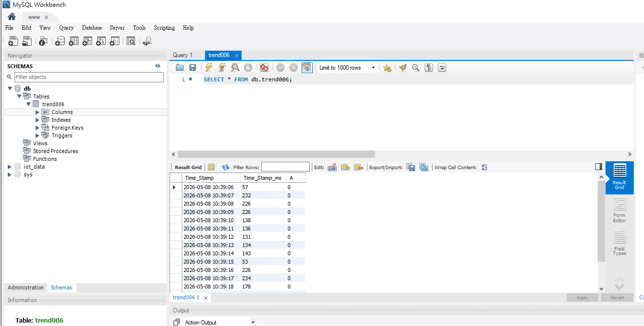The image size is (644, 326).
Task: Export the recordset to file
Action: point(411,167)
